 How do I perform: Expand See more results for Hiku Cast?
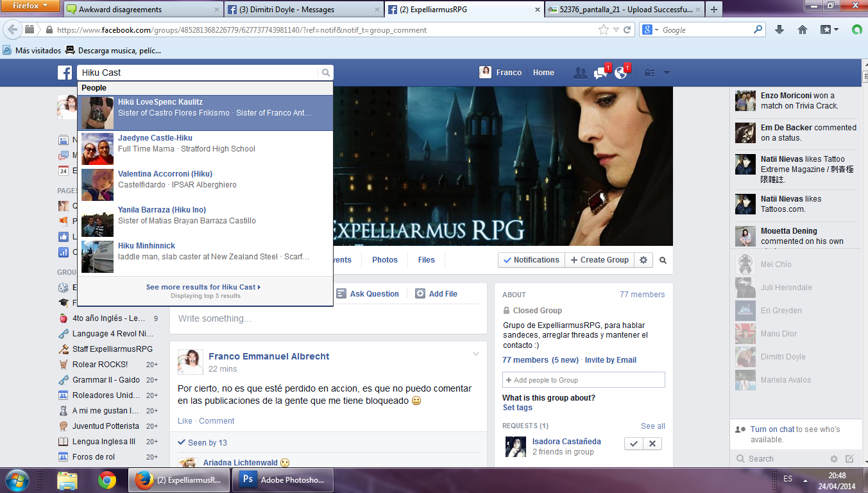pyautogui.click(x=203, y=287)
